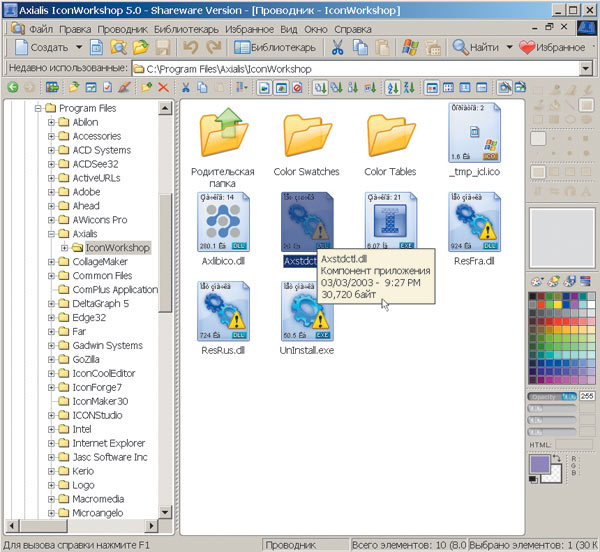The image size is (600, 552).
Task: Click the undo arrow icon
Action: click(190, 47)
